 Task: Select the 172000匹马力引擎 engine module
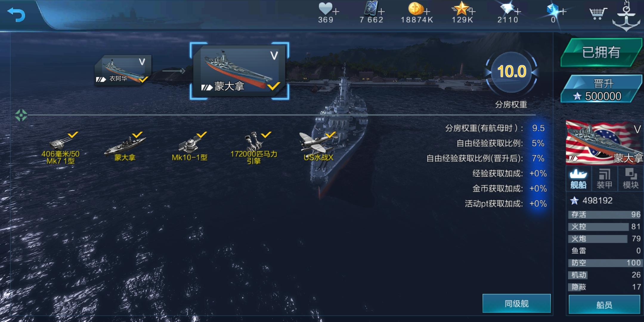[254, 148]
